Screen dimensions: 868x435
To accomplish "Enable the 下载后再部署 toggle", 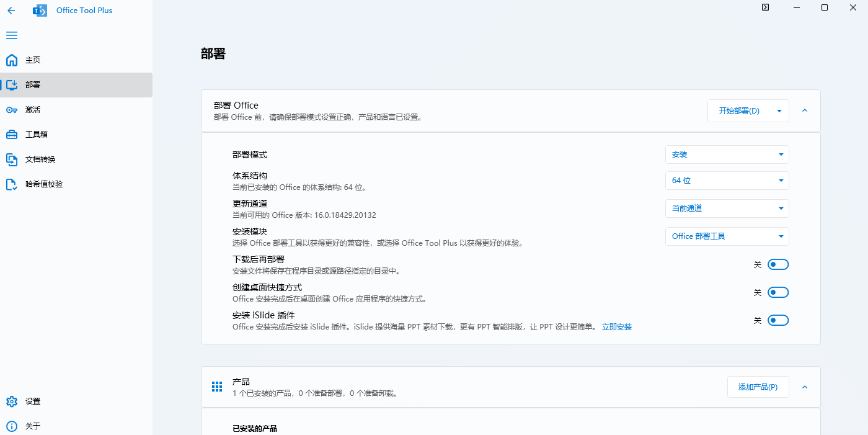I will click(777, 264).
